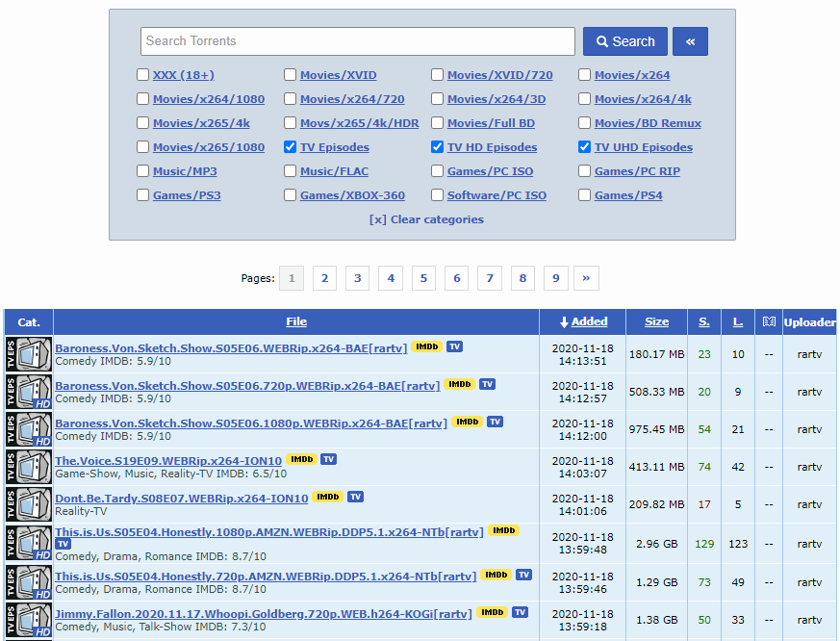Click IMDb badge for This.is.Us 720p torrent

pyautogui.click(x=496, y=575)
